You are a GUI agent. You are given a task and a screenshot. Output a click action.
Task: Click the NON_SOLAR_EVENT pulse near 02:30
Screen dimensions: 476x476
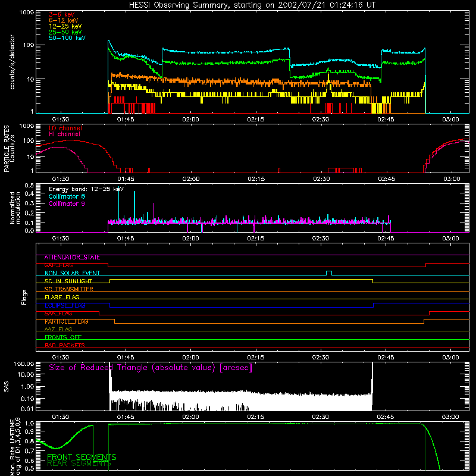coord(329,273)
